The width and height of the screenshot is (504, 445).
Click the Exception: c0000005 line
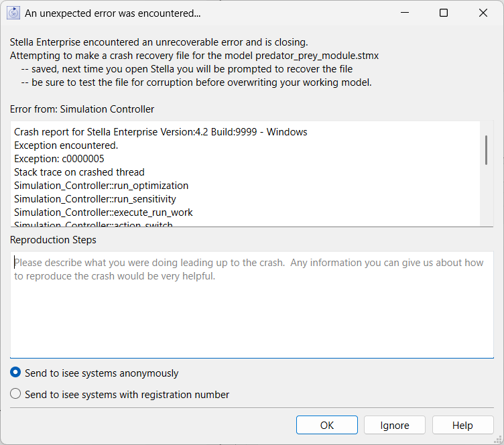click(x=59, y=159)
